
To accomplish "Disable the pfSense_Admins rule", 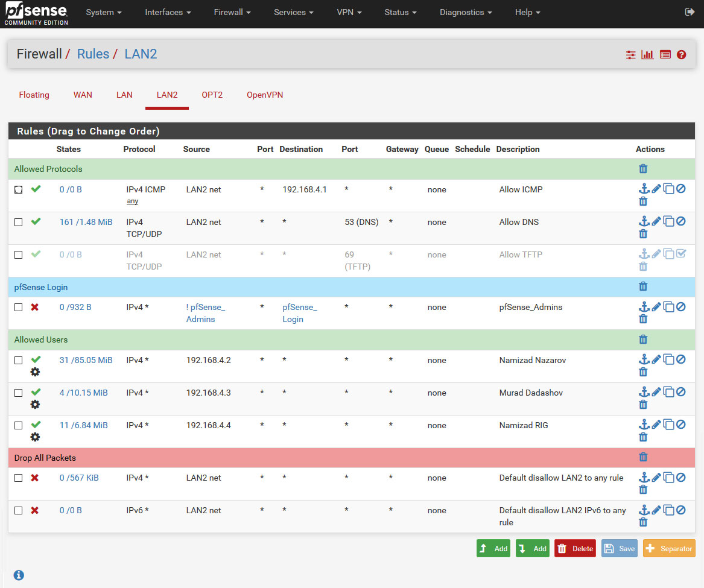I will tap(681, 306).
